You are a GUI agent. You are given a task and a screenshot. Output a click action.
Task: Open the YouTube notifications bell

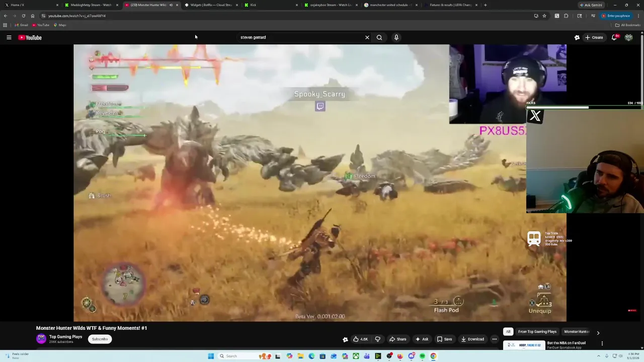click(x=614, y=37)
